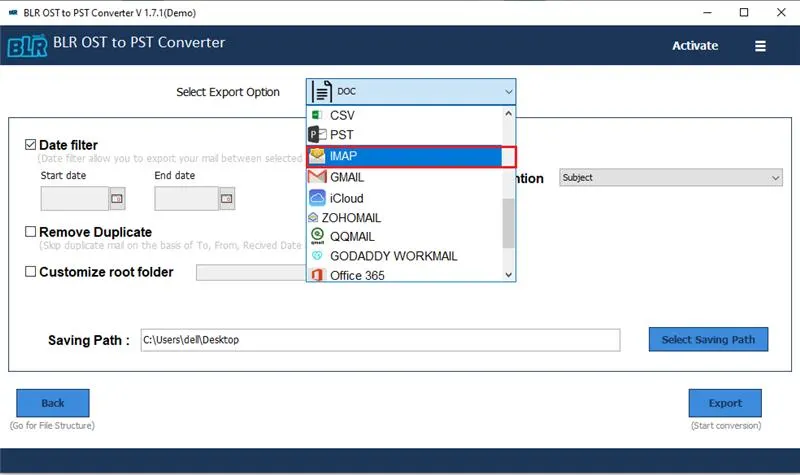Viewport: 800px width, 475px height.
Task: Click the export list scrollbar thumb
Action: tap(508, 223)
